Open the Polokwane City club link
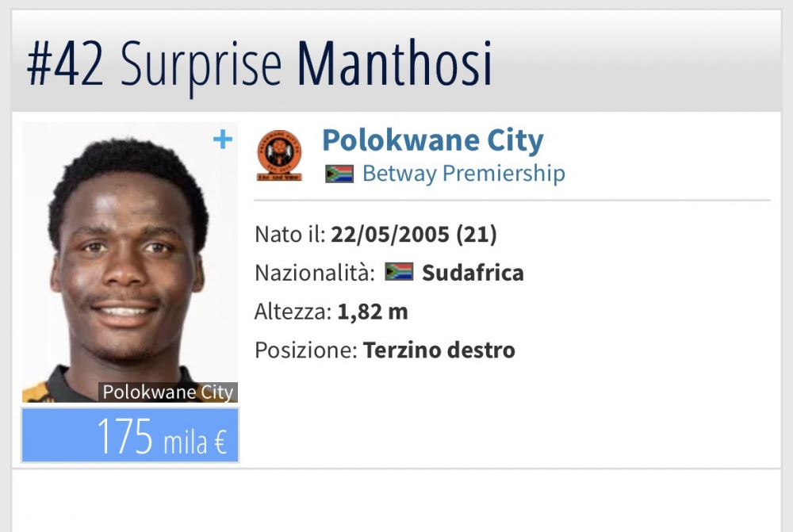This screenshot has height=532, width=793. point(433,140)
